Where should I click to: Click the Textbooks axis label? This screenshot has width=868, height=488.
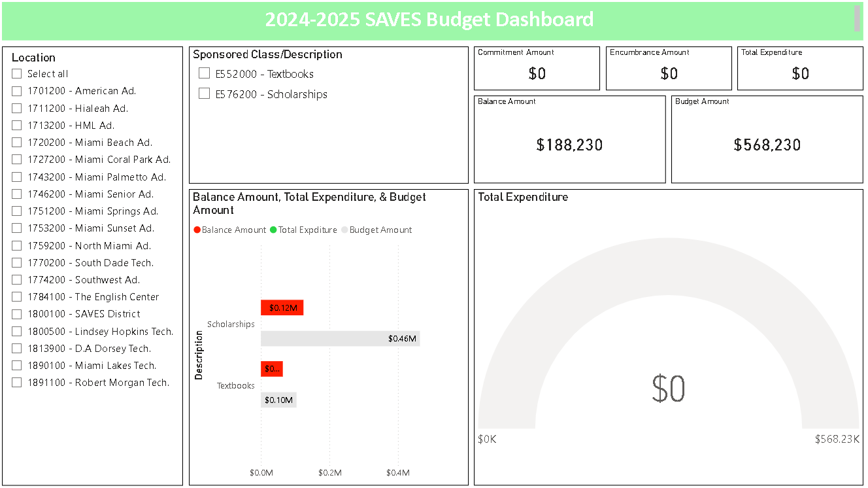pos(236,385)
